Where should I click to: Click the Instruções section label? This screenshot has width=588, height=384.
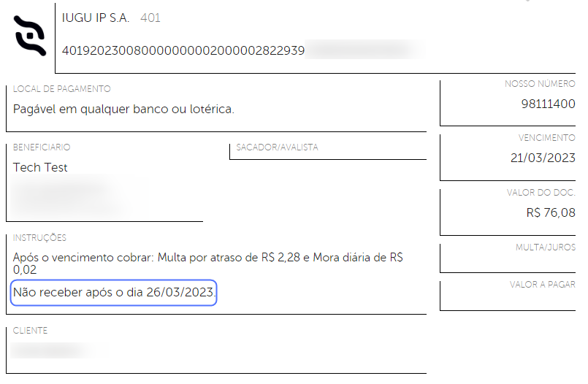(x=39, y=237)
